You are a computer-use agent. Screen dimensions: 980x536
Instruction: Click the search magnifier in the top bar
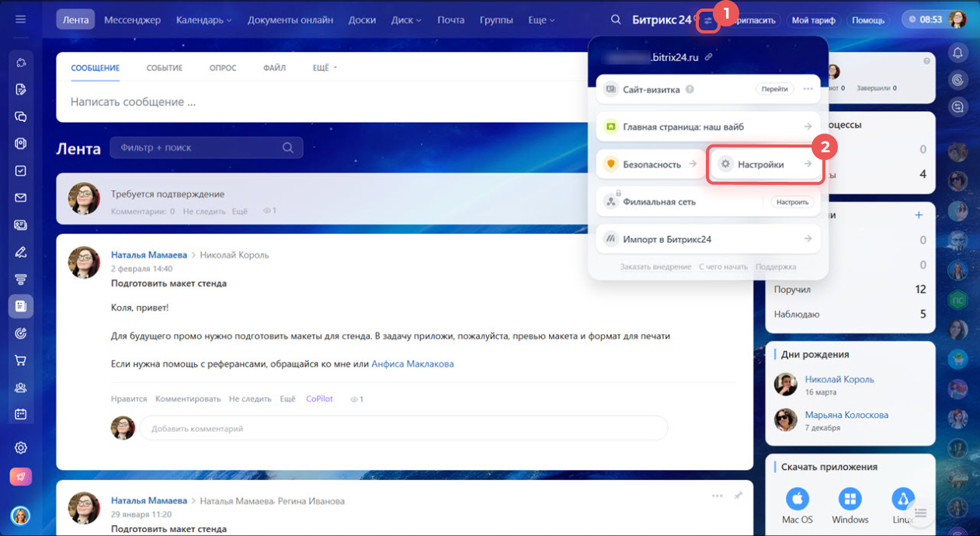coord(616,19)
